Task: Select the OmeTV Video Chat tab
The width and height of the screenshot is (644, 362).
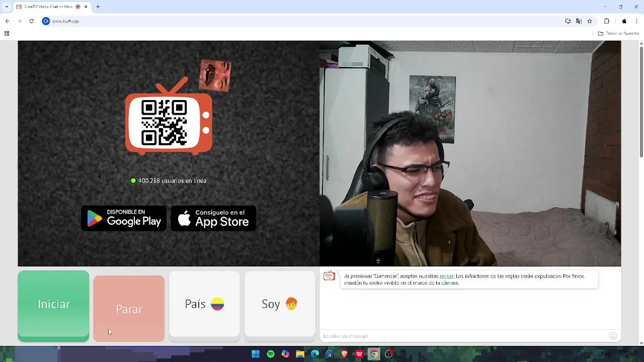Action: click(x=48, y=7)
